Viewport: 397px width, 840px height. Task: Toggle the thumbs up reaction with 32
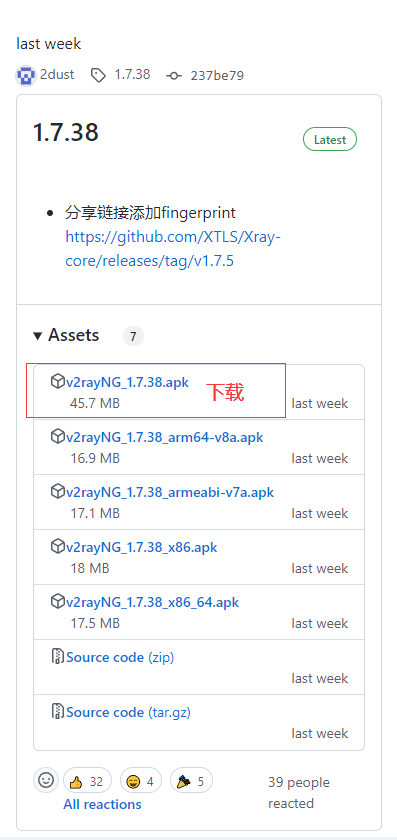pos(87,781)
